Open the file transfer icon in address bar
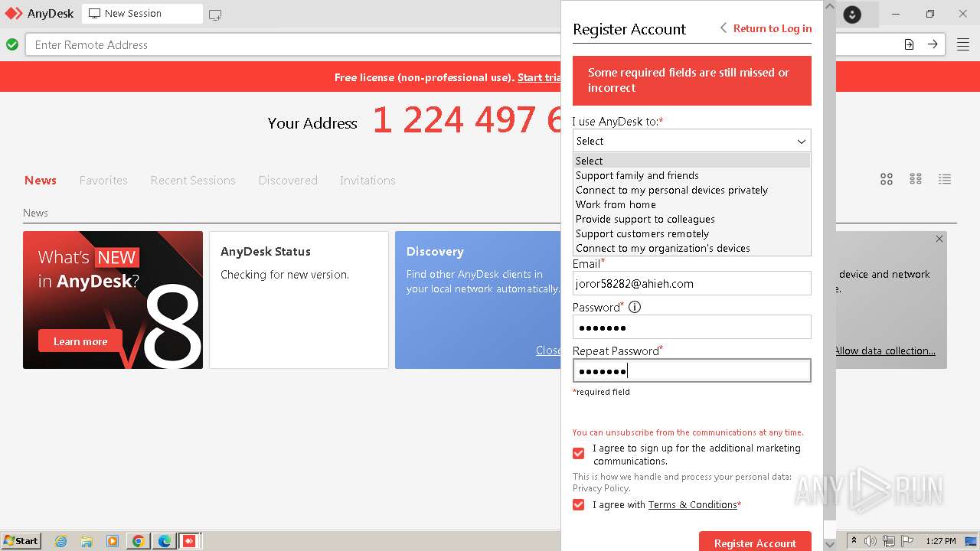 [909, 44]
